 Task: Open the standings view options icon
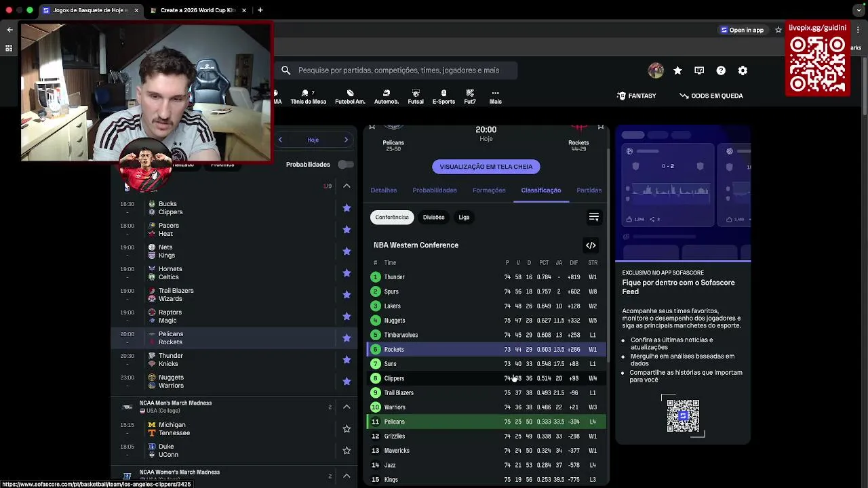click(x=594, y=218)
